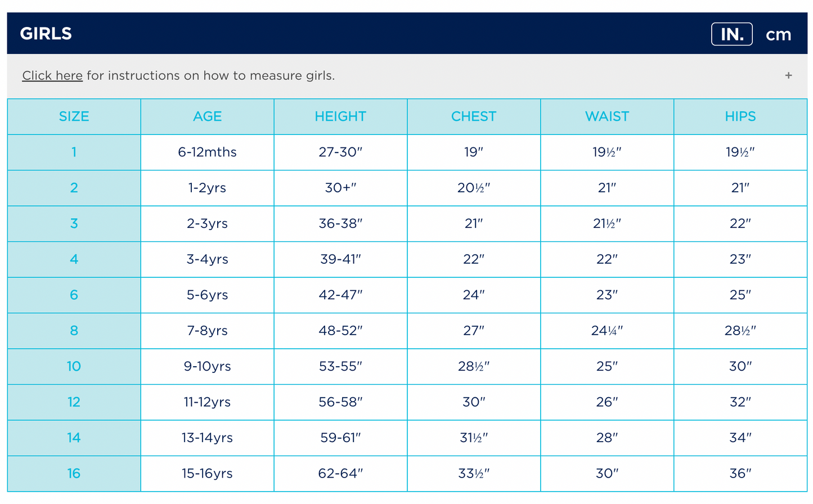
Task: Select size 8 in the size column
Action: 74,331
